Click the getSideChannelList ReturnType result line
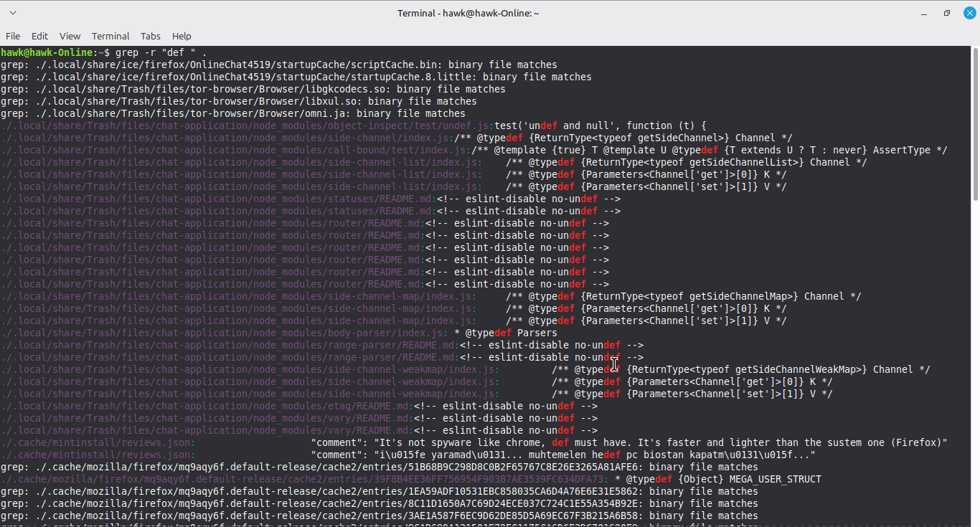The image size is (980, 527). 433,162
